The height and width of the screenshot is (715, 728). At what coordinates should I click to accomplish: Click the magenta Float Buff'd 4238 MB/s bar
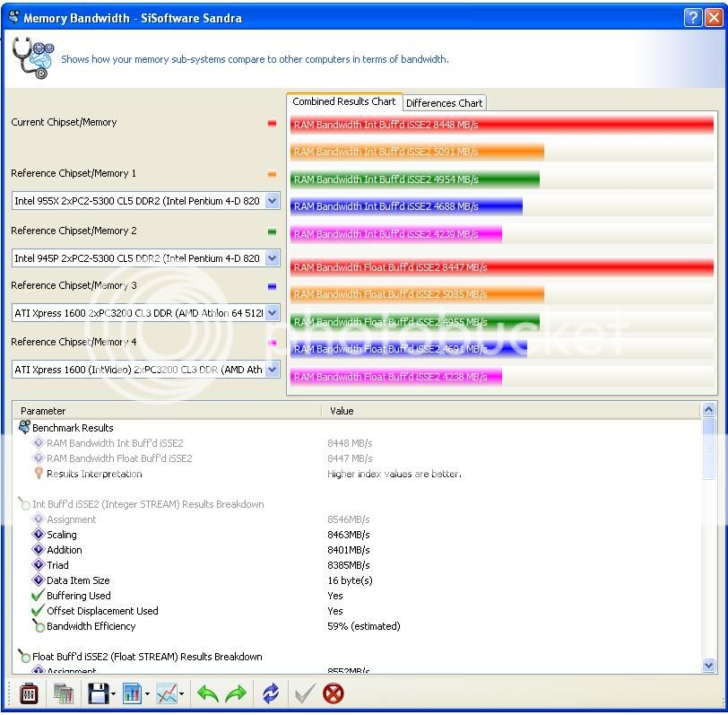coord(396,376)
